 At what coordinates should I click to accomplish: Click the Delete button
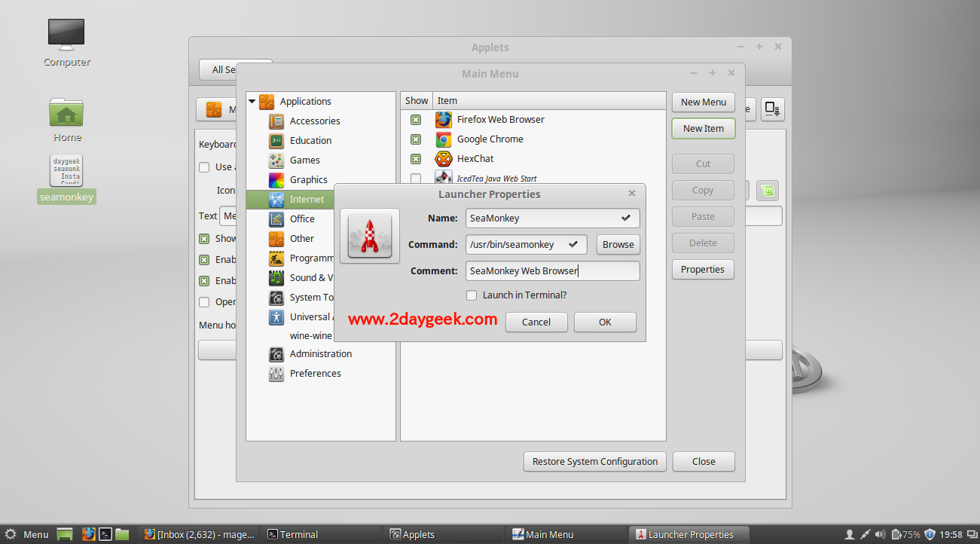pos(703,243)
